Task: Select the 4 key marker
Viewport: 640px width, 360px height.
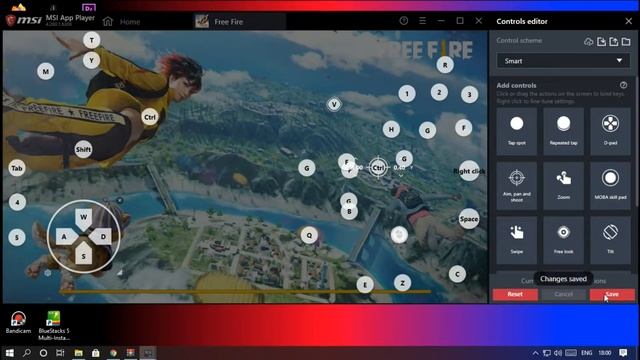Action: (17, 202)
